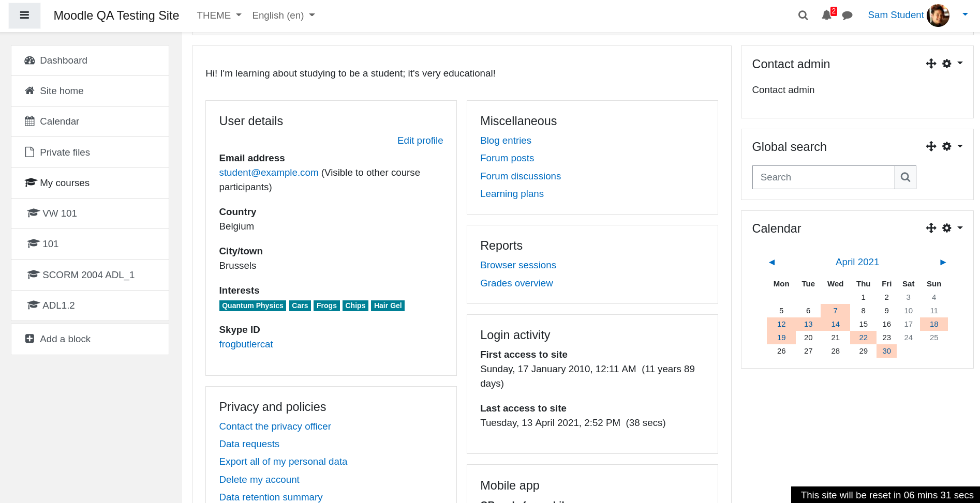Click the student@example.com email link
This screenshot has width=980, height=503.
pyautogui.click(x=269, y=173)
